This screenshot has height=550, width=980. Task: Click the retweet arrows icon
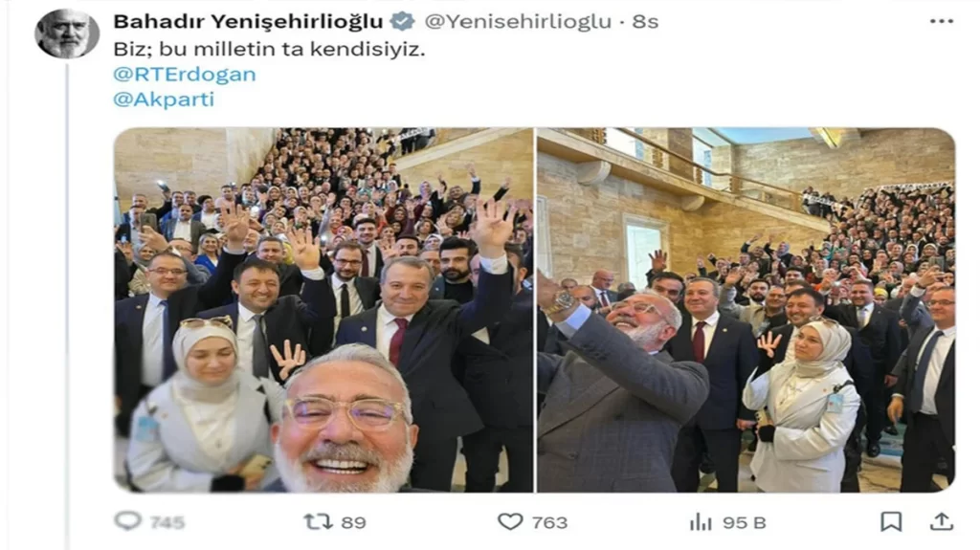click(x=318, y=521)
